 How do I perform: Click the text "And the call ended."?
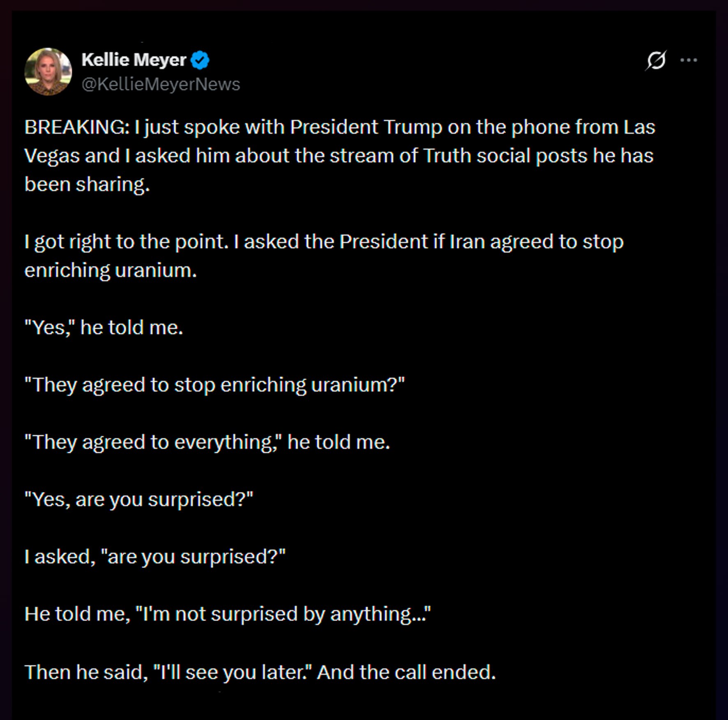coord(406,672)
